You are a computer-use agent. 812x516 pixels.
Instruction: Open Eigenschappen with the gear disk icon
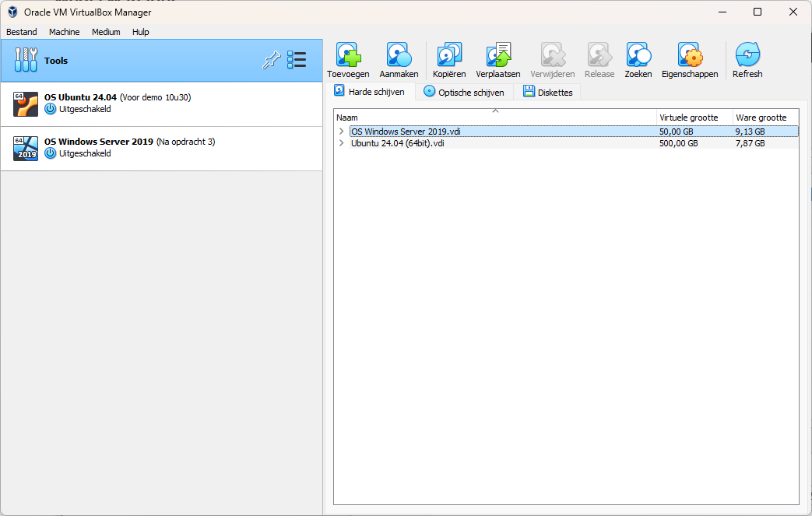[x=690, y=55]
